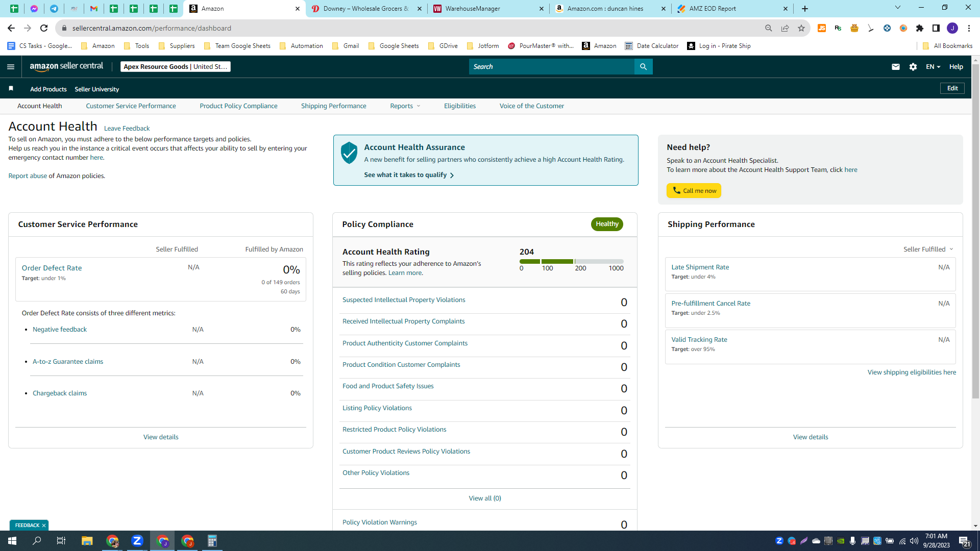
Task: Open the Late Shipment Rate link
Action: (x=700, y=267)
